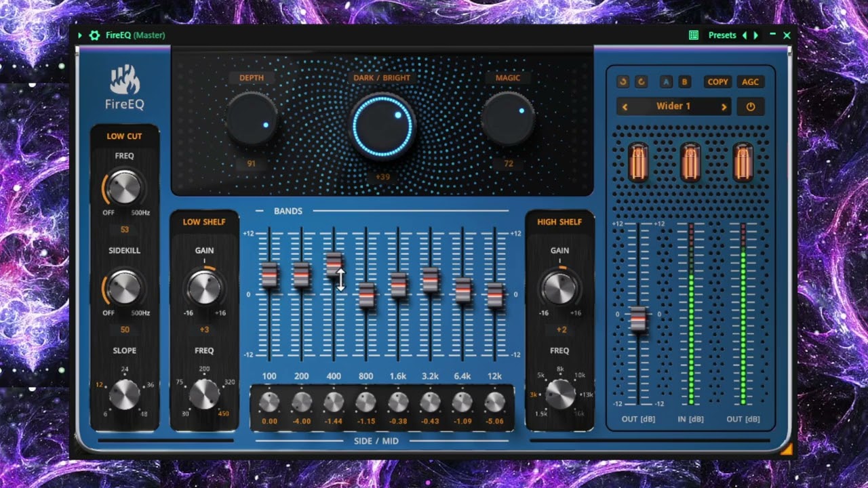Viewport: 868px width, 488px height.
Task: Click the 12 dB slope marking
Action: pyautogui.click(x=99, y=384)
